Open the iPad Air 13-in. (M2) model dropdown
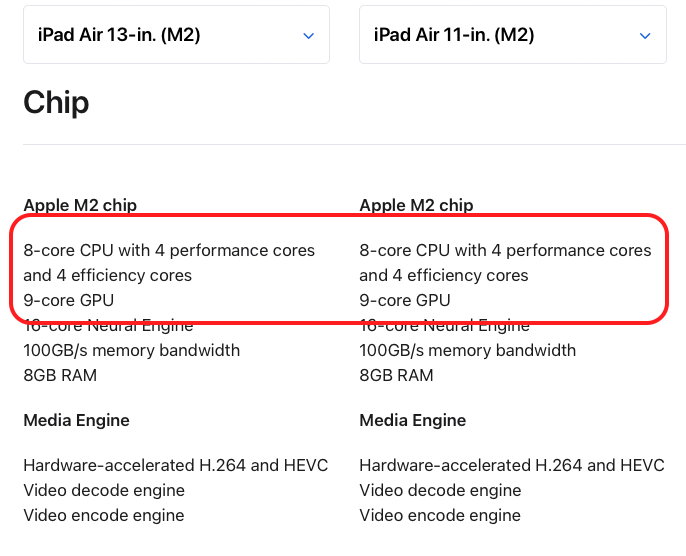Image resolution: width=686 pixels, height=556 pixels. [x=175, y=35]
